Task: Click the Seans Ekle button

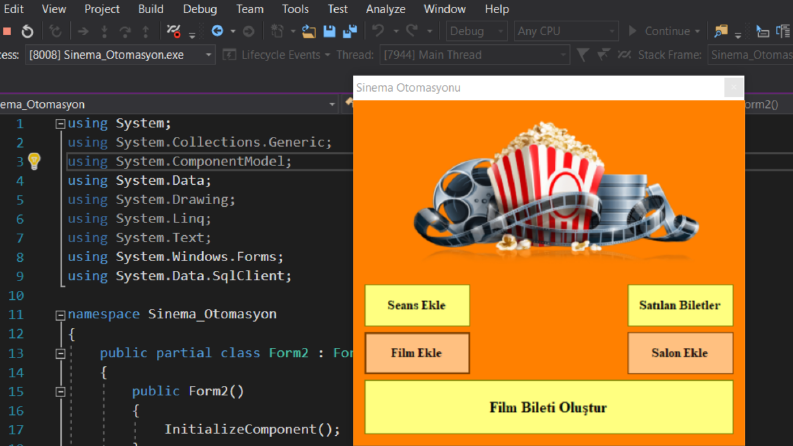Action: point(417,305)
